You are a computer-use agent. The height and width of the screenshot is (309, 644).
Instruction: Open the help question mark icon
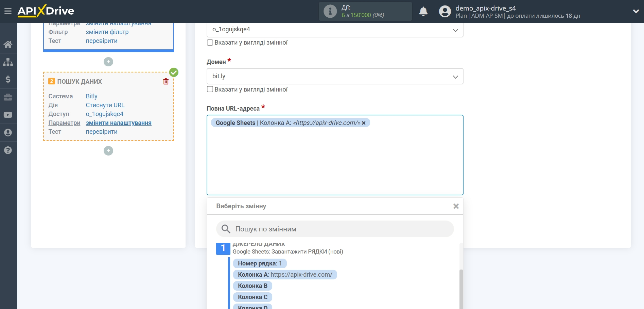click(8, 150)
